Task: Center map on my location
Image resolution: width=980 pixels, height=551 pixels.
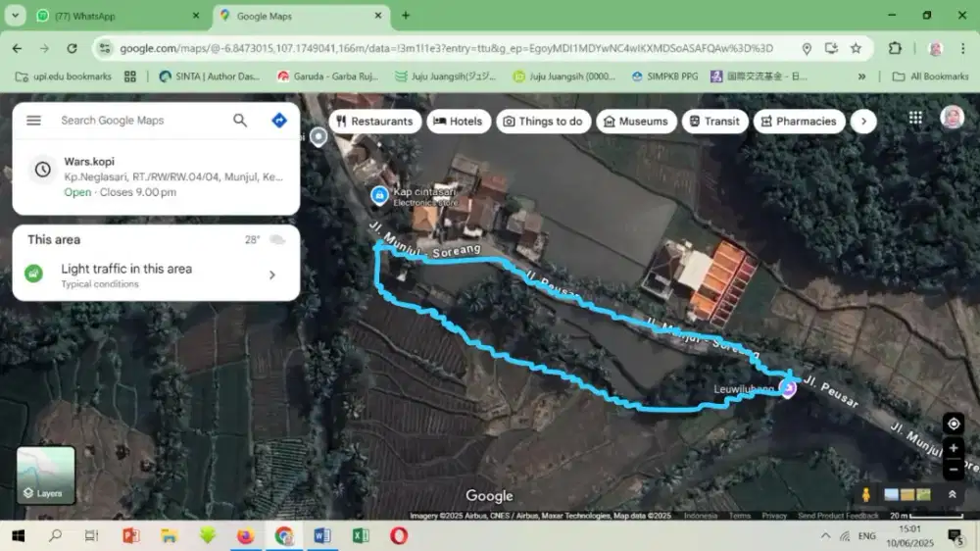Action: [x=953, y=424]
